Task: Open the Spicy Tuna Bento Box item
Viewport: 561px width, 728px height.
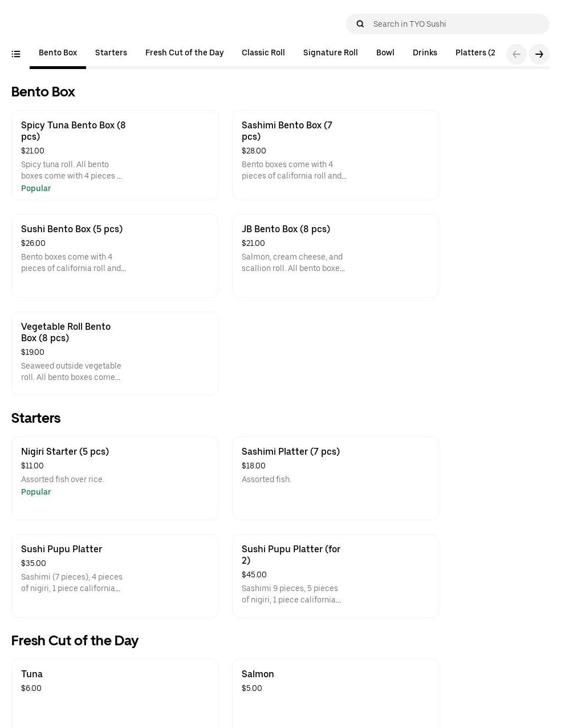Action: pyautogui.click(x=115, y=155)
